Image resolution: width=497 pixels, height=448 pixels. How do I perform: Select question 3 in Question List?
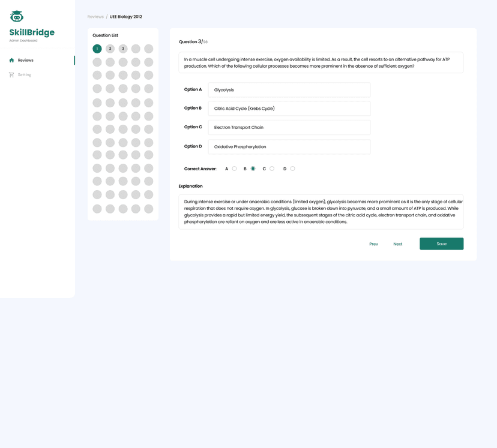point(123,49)
